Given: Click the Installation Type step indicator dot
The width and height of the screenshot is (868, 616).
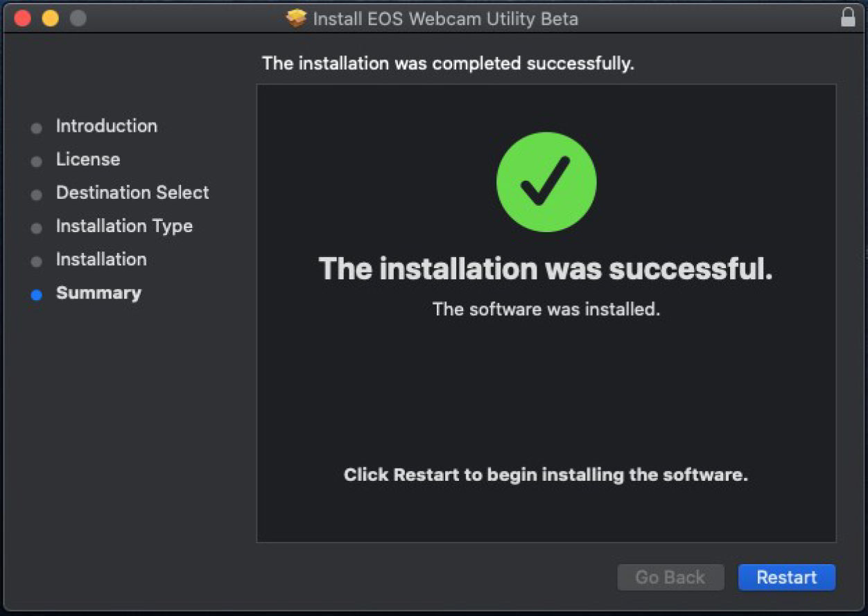Looking at the screenshot, I should coord(35,227).
